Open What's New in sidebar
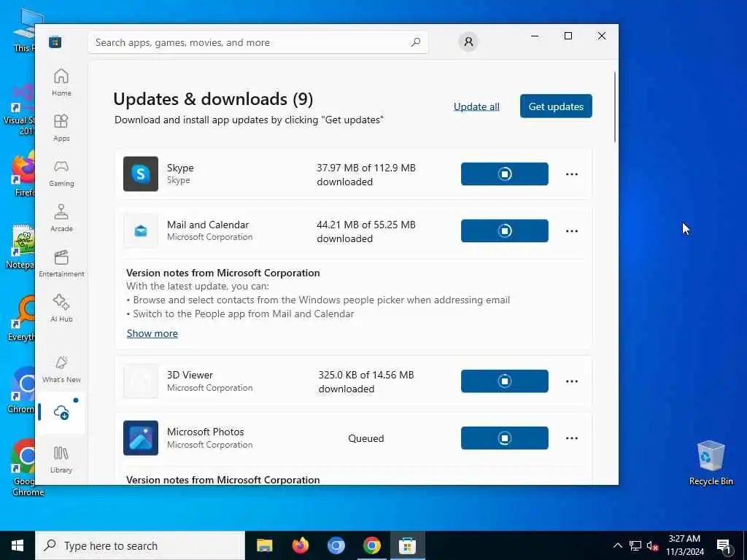 [x=61, y=369]
